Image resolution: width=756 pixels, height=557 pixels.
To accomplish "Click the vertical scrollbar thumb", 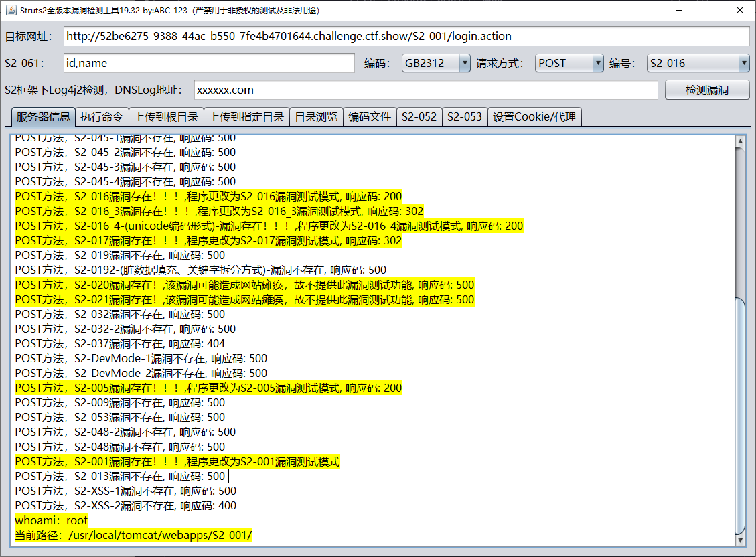I will tap(740, 416).
